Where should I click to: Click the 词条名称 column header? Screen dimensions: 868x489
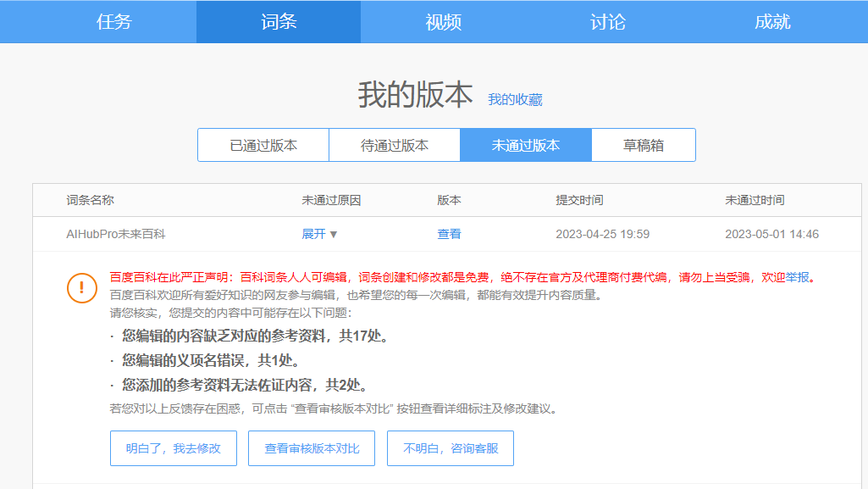91,200
